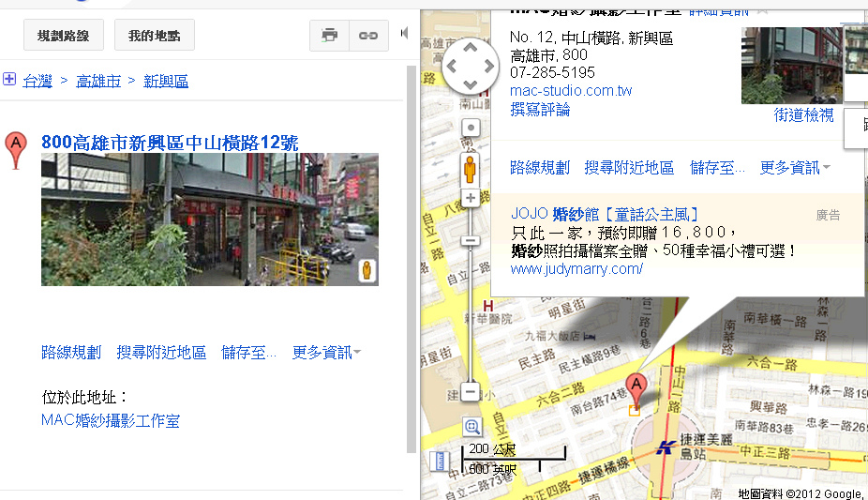Click phone number 07-285-5195
This screenshot has width=868, height=500.
[552, 72]
